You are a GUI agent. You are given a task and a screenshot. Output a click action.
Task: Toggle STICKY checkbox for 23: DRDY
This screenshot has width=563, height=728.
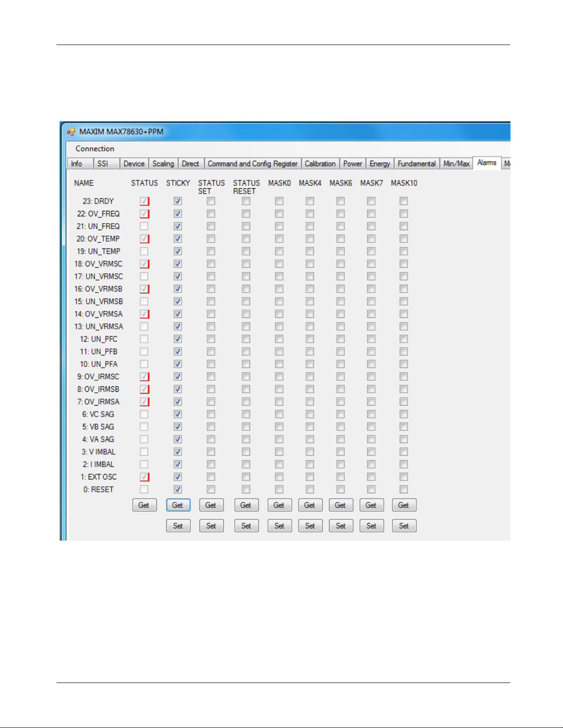178,201
